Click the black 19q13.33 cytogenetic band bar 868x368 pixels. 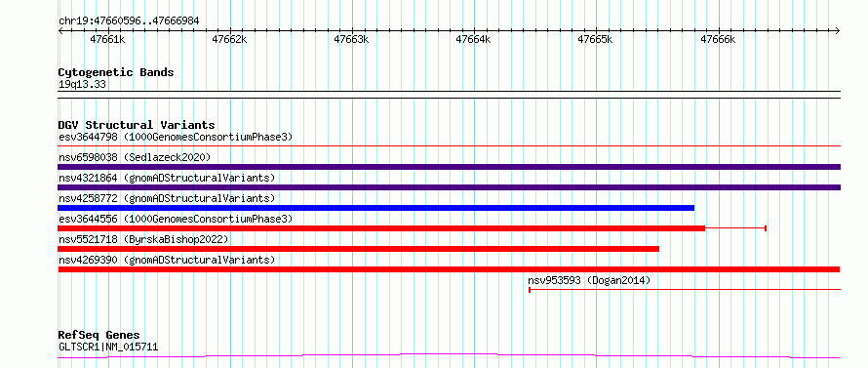tap(449, 95)
